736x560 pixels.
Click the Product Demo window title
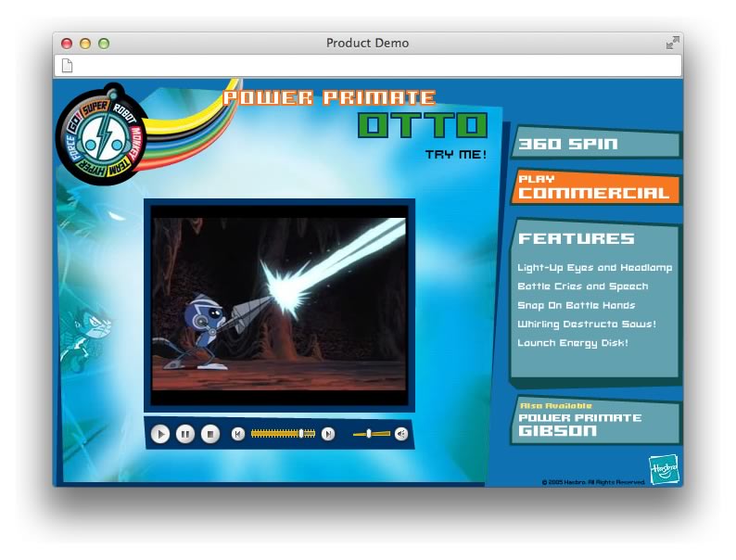367,43
